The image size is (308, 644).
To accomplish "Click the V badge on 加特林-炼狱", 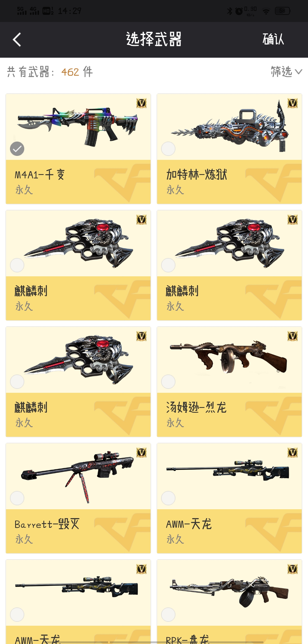I will tap(293, 103).
